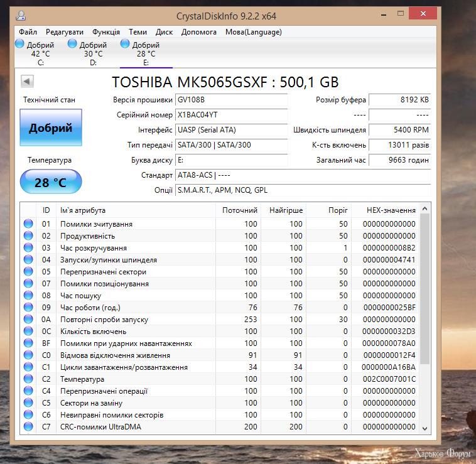Click the power-on count field 13011 разів

pos(400,145)
